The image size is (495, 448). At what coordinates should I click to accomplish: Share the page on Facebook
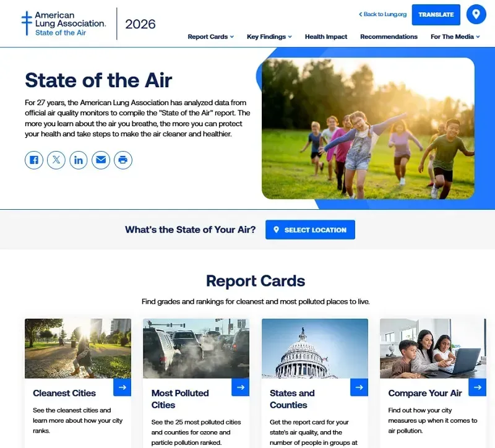pyautogui.click(x=34, y=160)
